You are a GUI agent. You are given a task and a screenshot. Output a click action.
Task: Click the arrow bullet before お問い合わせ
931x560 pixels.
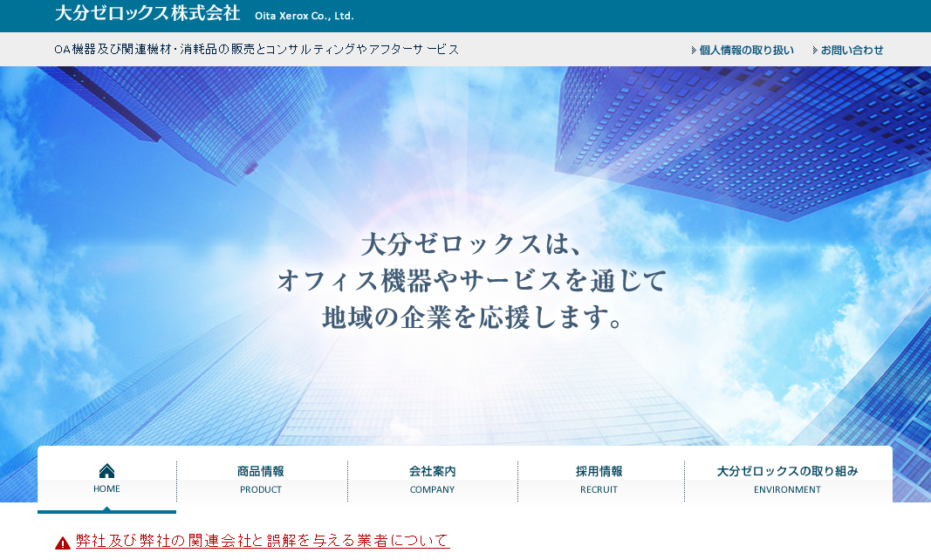(815, 51)
